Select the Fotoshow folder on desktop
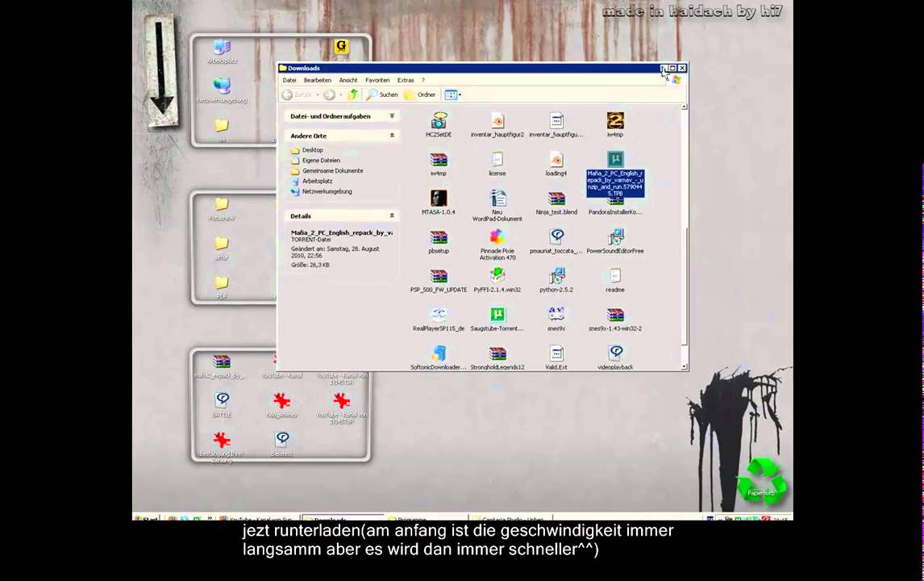The height and width of the screenshot is (581, 924). coord(222,209)
